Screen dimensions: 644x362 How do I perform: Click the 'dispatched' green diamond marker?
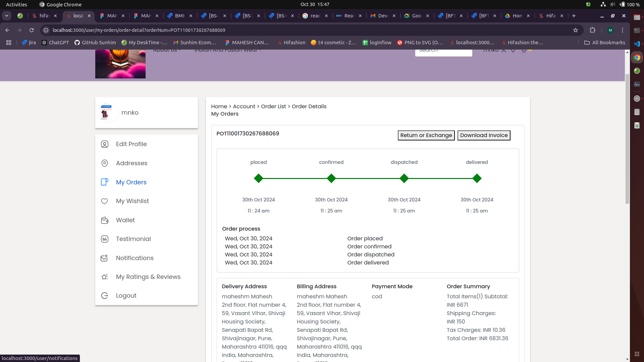click(x=404, y=178)
